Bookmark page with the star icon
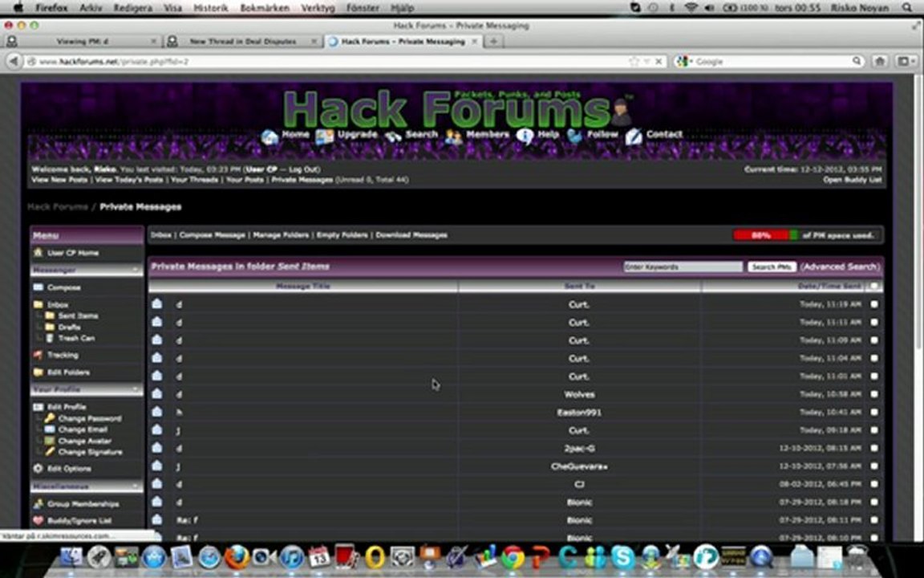The height and width of the screenshot is (578, 924). click(634, 61)
